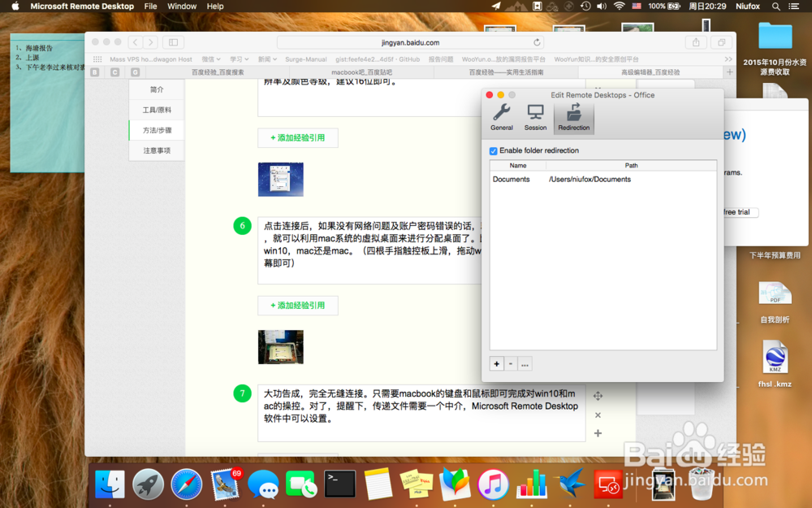The width and height of the screenshot is (812, 508).
Task: Open Time Machine menu bar icon
Action: (585, 7)
